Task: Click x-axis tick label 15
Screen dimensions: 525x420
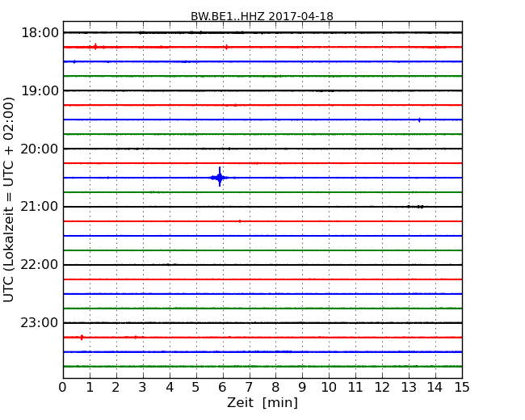Action: click(x=462, y=388)
